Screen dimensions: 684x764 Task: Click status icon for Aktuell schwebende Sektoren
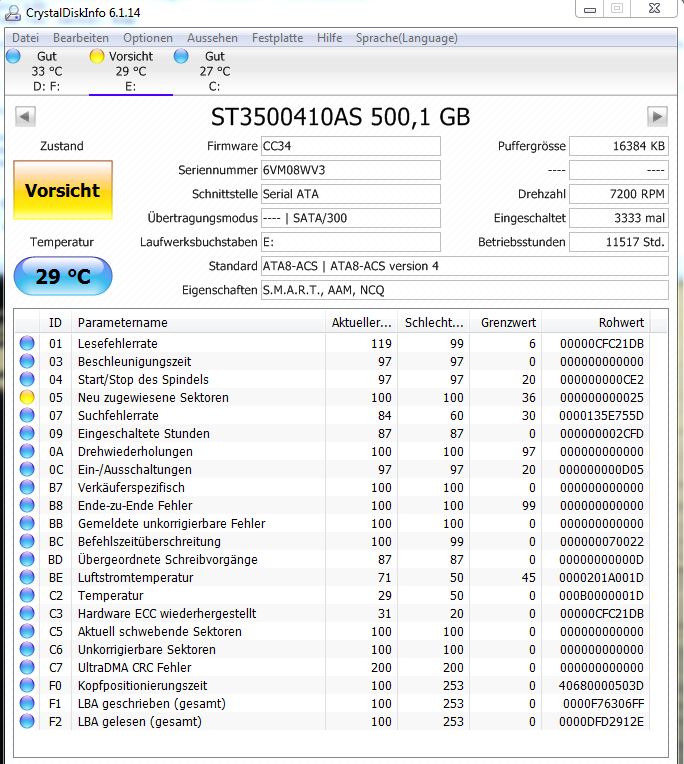point(27,631)
